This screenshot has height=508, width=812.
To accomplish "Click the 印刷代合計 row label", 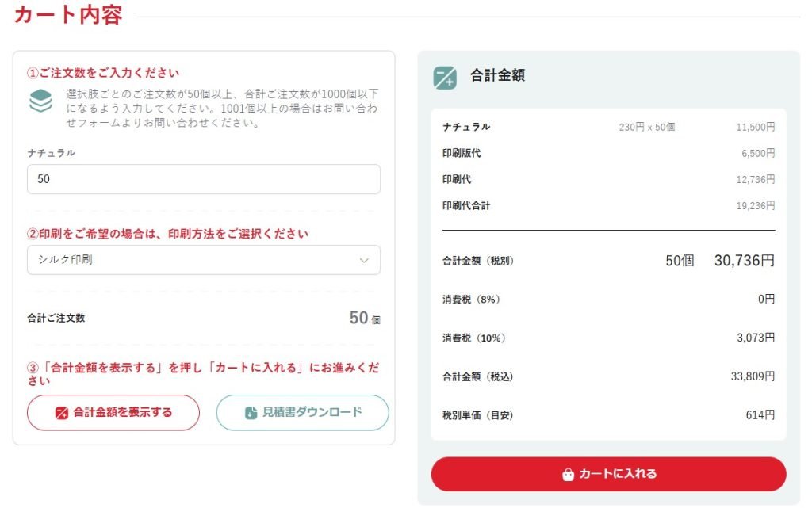I will 466,205.
